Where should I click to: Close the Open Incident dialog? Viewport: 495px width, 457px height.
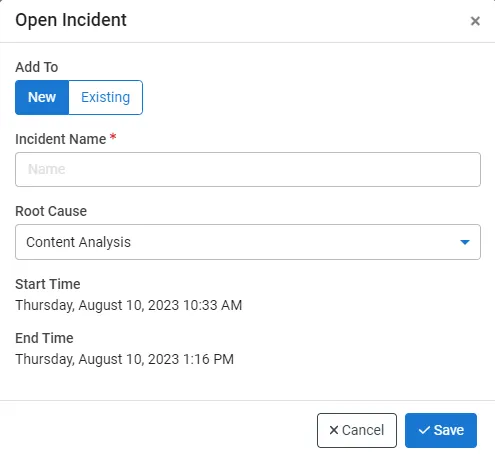point(475,21)
